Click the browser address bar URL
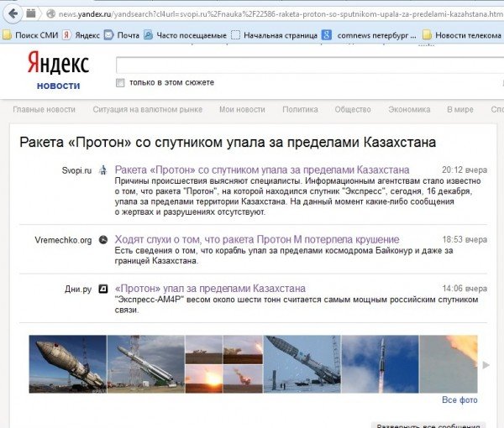Image resolution: width=504 pixels, height=428 pixels. coord(281,14)
